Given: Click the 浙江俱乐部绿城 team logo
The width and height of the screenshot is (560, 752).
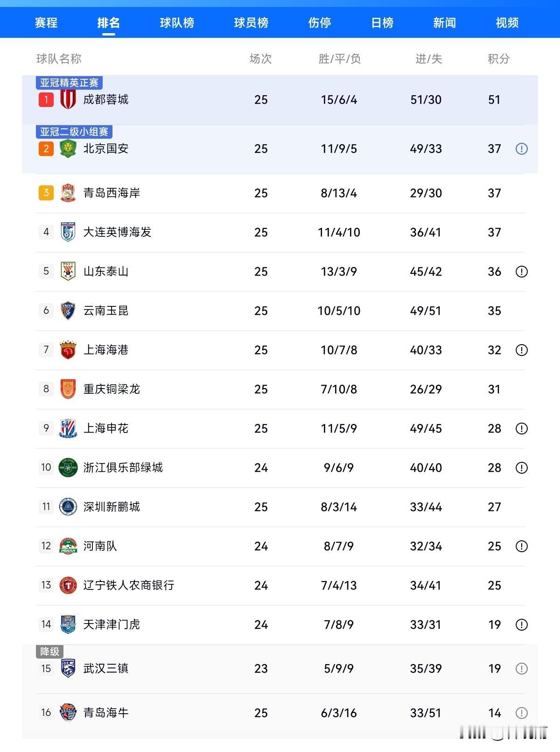Looking at the screenshot, I should pos(68,468).
